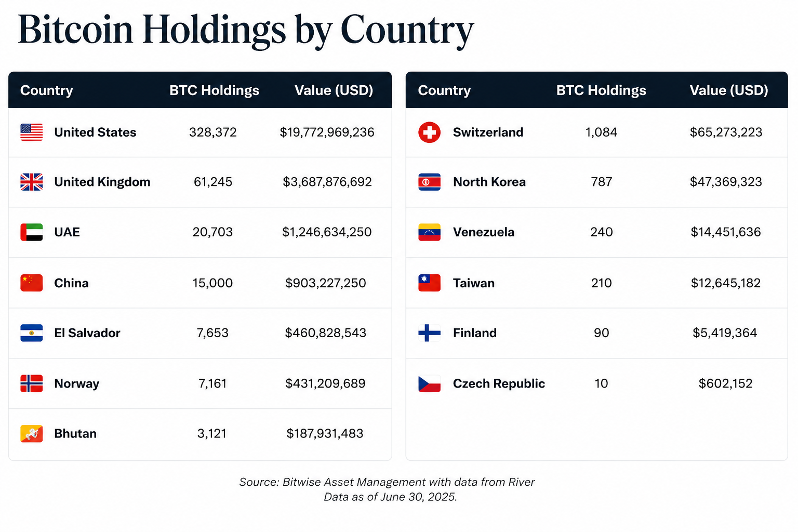Click the Switzerland flag icon
The image size is (798, 532).
430,132
